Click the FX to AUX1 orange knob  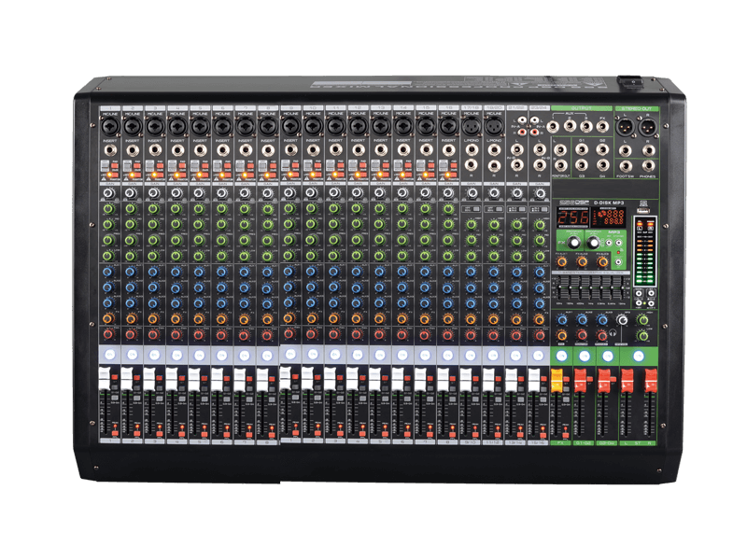pyautogui.click(x=562, y=261)
